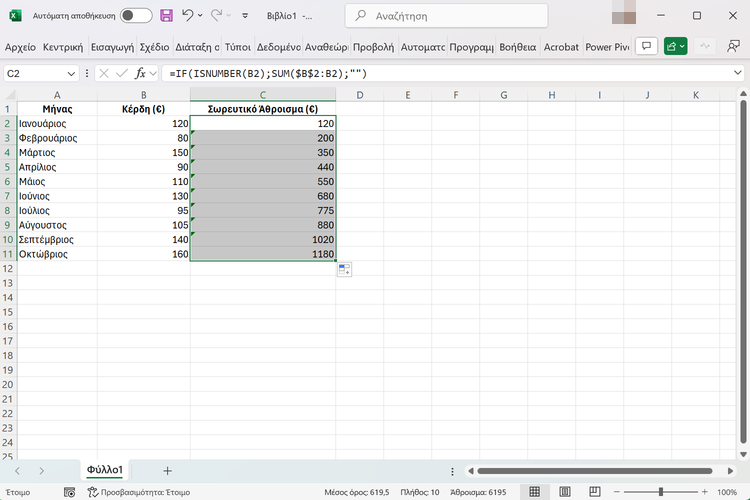The width and height of the screenshot is (750, 500).
Task: Switch to Page Break Preview icon
Action: [595, 491]
